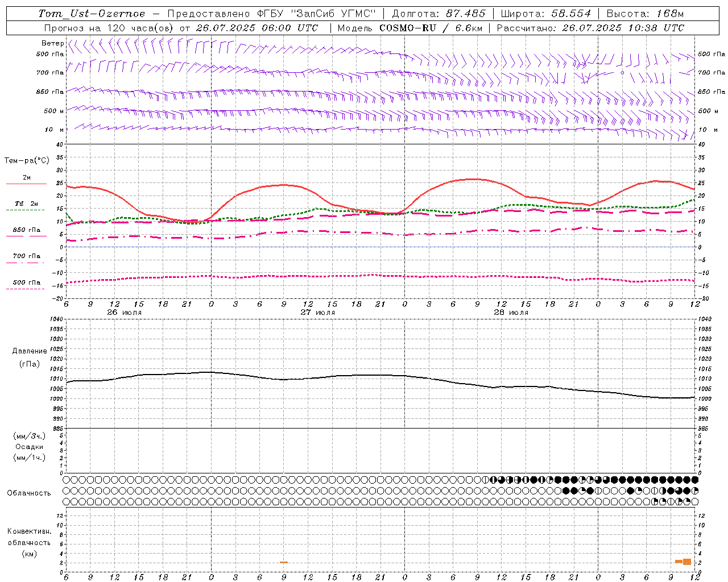Click the calm wind circle at 700 гПа
Image resolution: width=728 pixels, height=582 pixels.
point(622,73)
